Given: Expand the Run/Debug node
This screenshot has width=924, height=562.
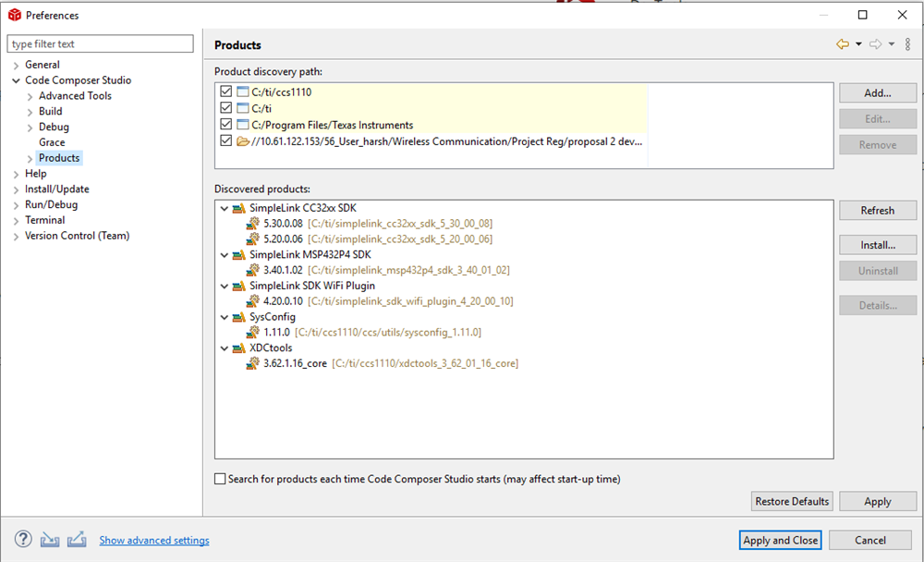Looking at the screenshot, I should point(16,205).
